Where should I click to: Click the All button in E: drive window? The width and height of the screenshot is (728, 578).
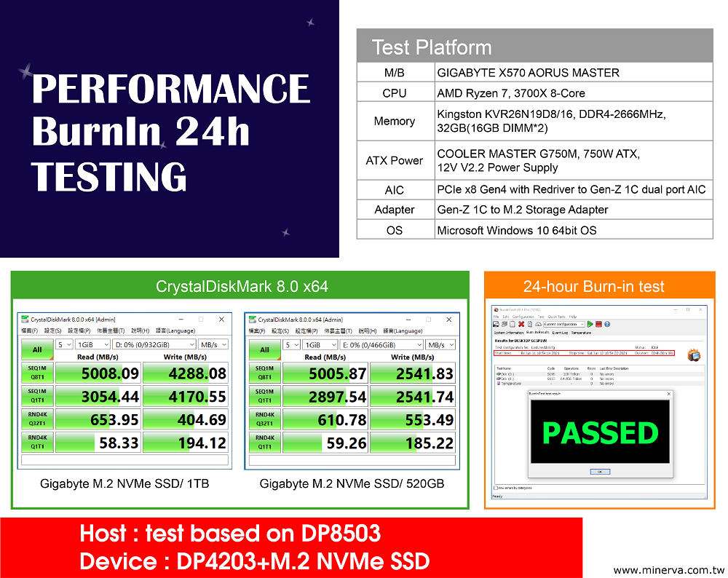click(265, 349)
